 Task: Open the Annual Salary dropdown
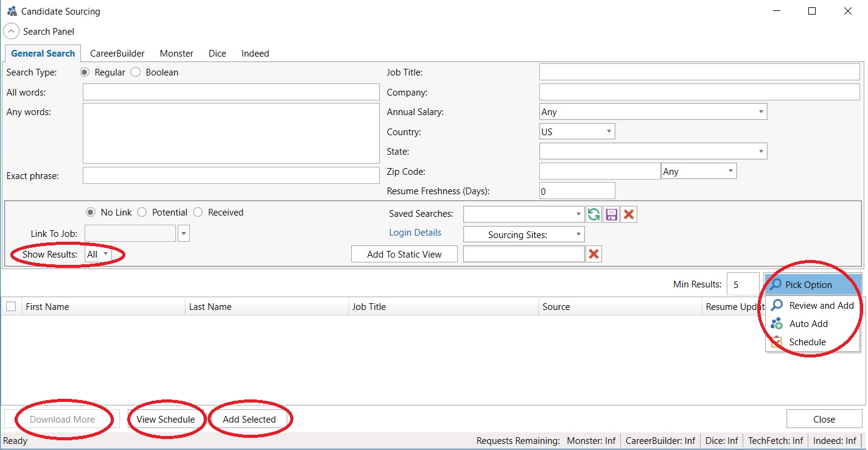653,112
